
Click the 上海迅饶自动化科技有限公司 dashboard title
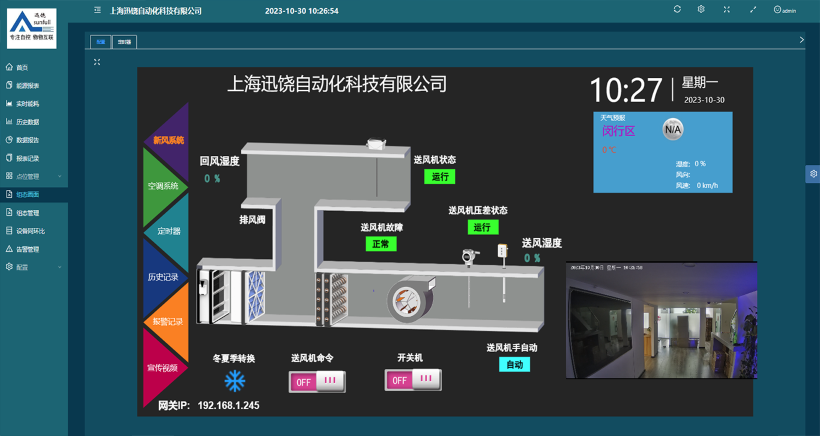click(337, 84)
